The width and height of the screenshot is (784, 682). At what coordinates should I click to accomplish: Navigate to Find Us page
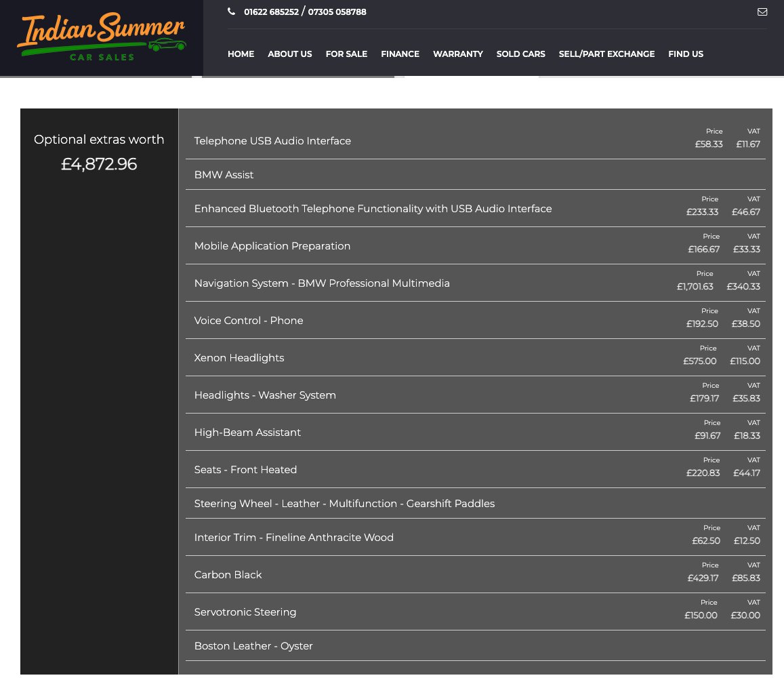[685, 54]
